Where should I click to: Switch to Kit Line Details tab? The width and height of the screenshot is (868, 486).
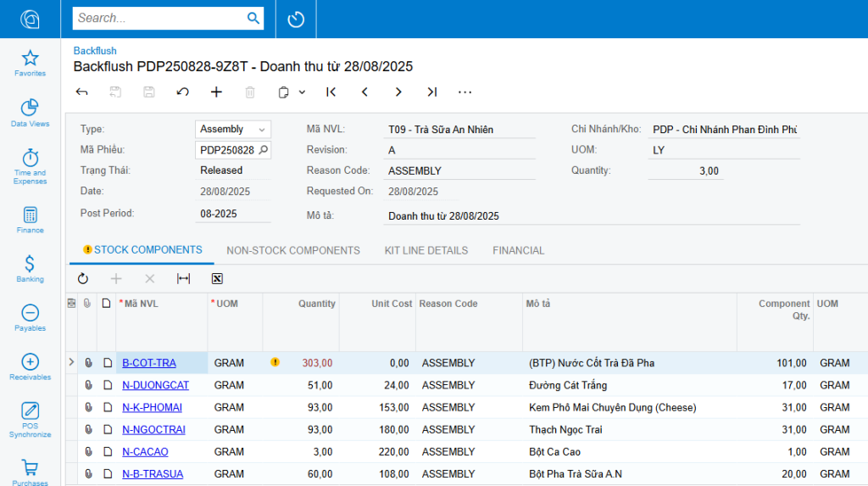click(426, 250)
